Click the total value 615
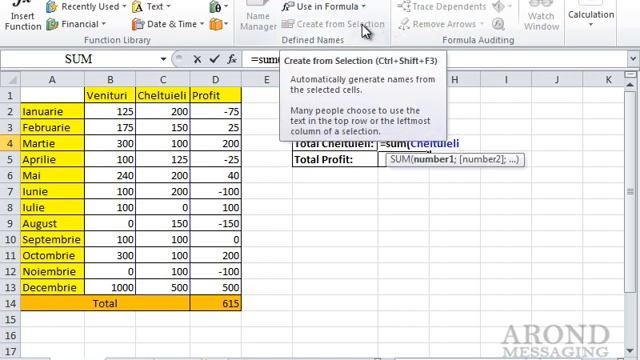The width and height of the screenshot is (640, 360). 216,304
